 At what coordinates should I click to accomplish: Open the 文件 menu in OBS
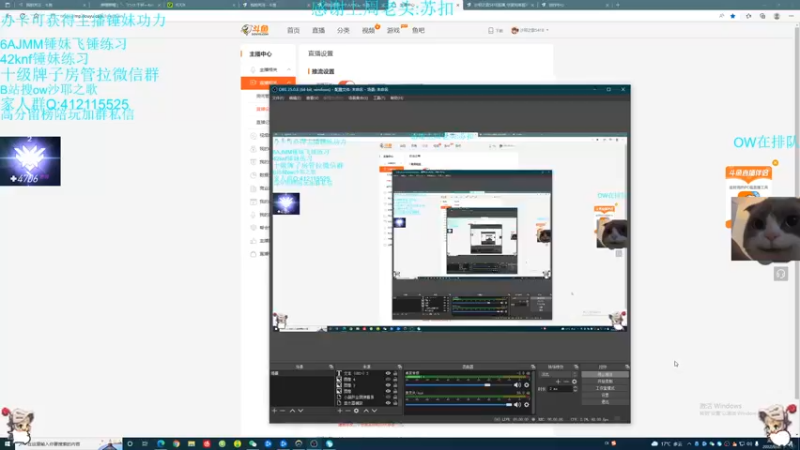[x=278, y=97]
